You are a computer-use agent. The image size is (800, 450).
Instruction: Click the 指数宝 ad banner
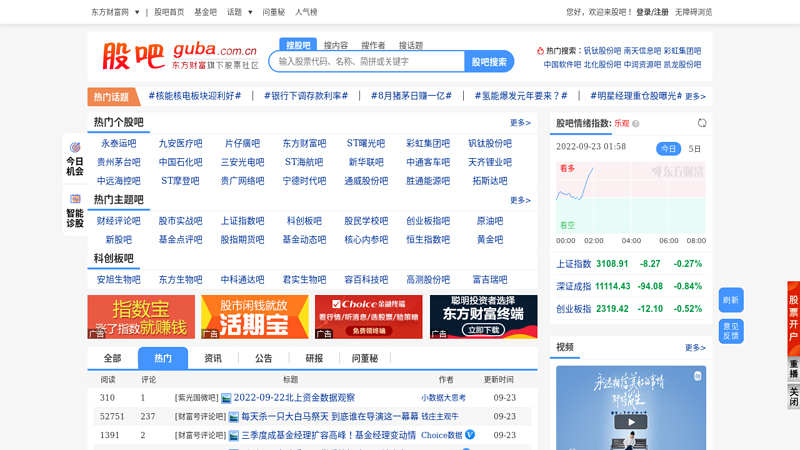(141, 317)
